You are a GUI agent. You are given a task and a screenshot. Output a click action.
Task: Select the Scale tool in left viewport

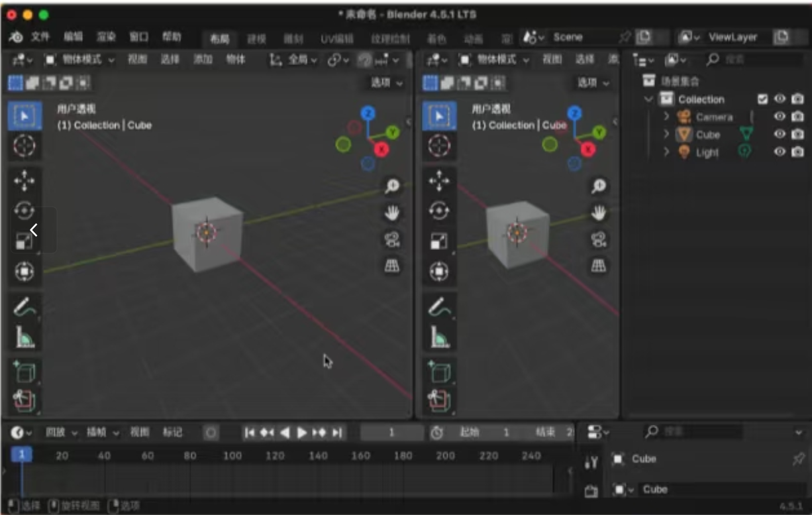pos(25,241)
